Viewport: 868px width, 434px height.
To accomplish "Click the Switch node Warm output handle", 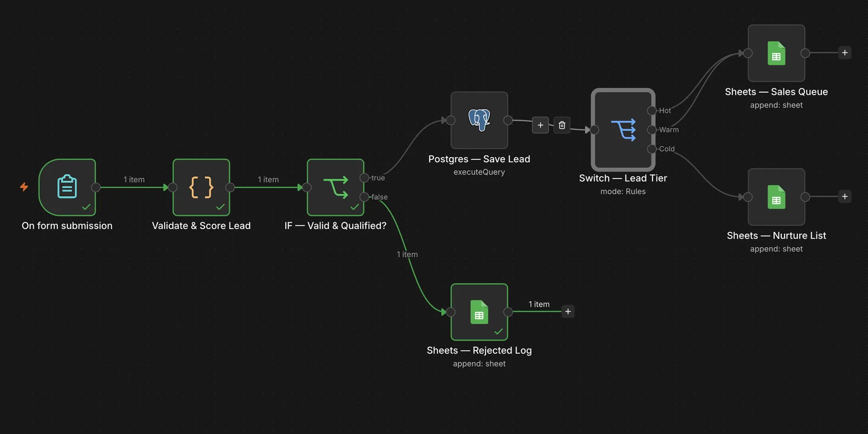I will [652, 130].
